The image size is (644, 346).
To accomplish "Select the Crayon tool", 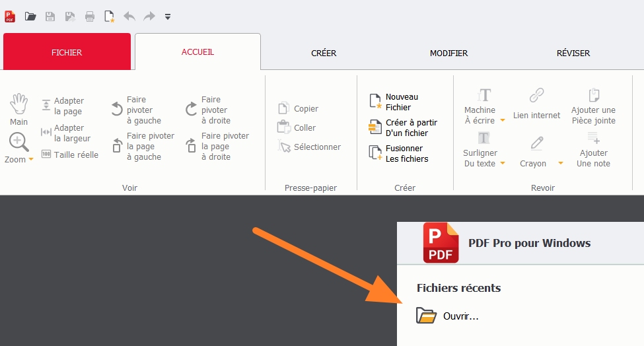I will [533, 152].
